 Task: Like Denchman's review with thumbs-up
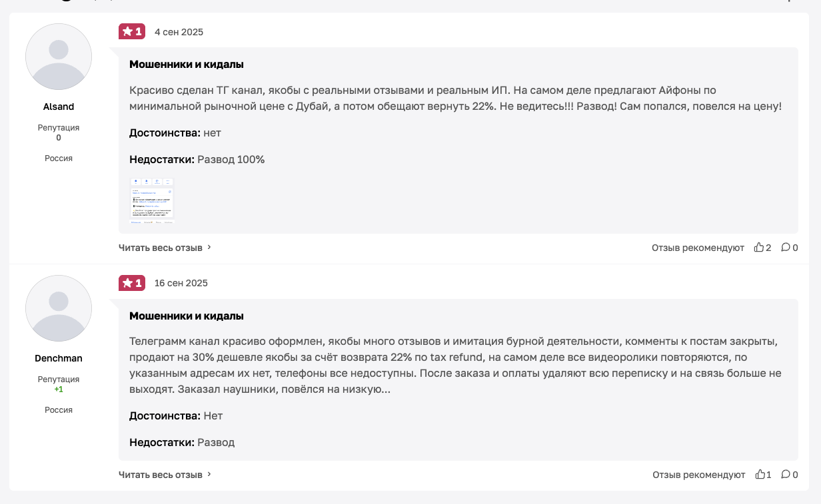(760, 475)
